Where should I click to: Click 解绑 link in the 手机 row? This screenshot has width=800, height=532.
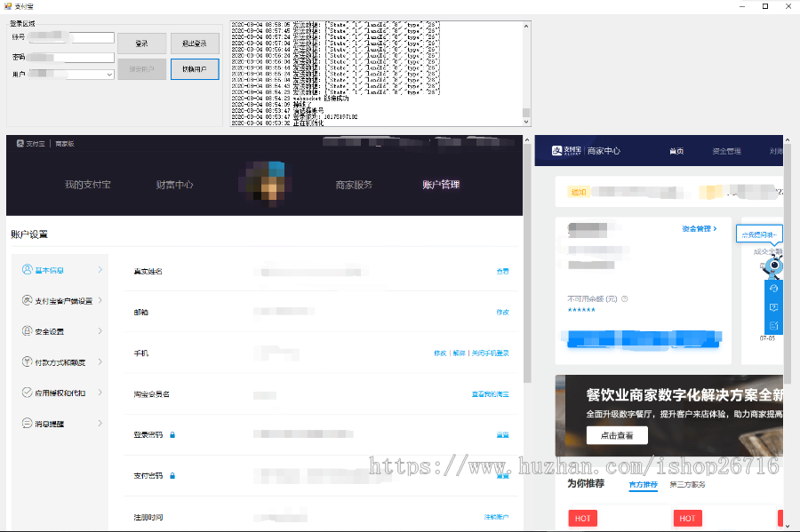(x=460, y=353)
